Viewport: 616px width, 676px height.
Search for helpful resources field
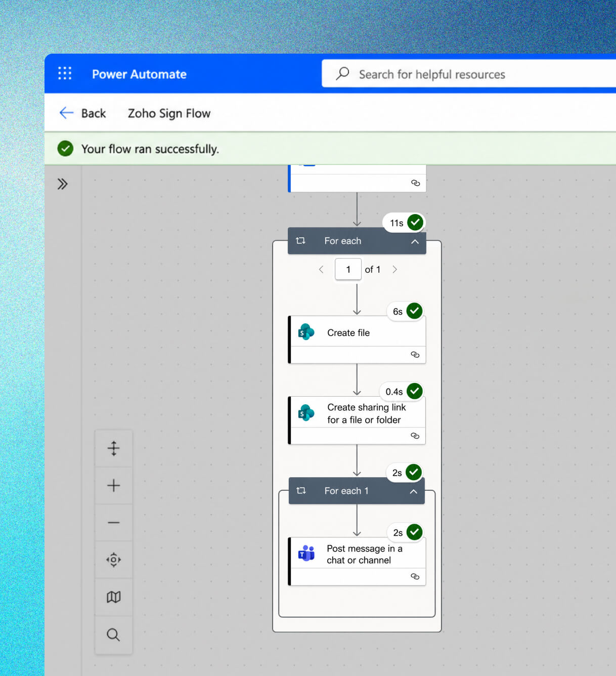click(469, 74)
